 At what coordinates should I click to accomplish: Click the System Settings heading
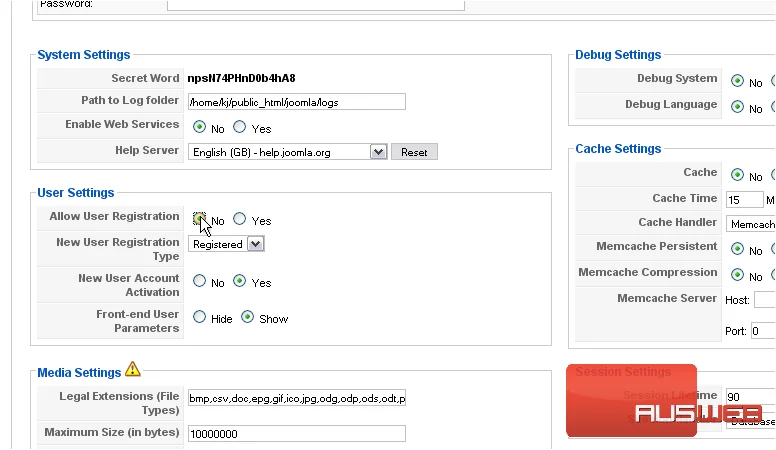84,54
